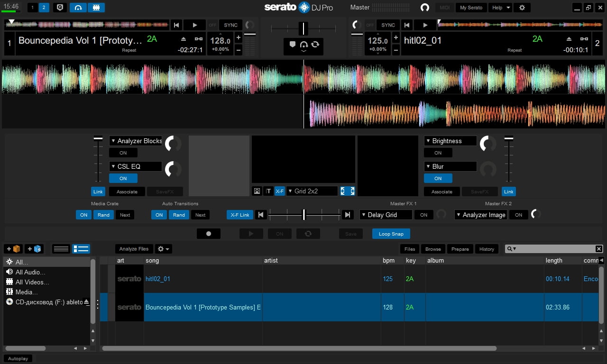Image resolution: width=607 pixels, height=364 pixels.
Task: Toggle the X-F Link button
Action: pos(240,215)
